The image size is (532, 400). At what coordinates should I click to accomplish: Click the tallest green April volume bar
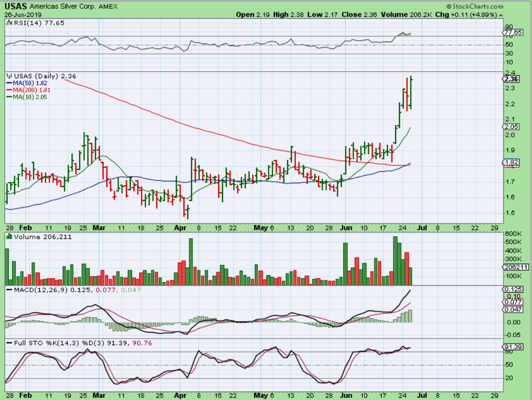click(191, 261)
